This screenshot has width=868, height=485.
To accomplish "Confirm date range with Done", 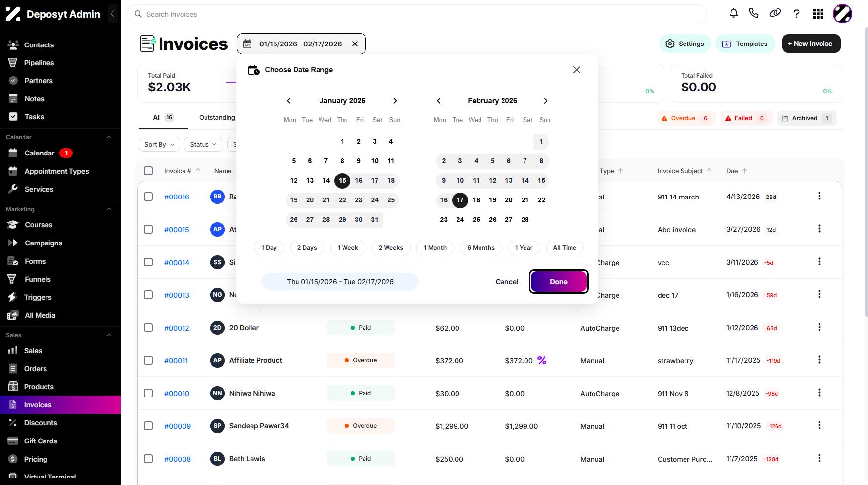I will 559,282.
